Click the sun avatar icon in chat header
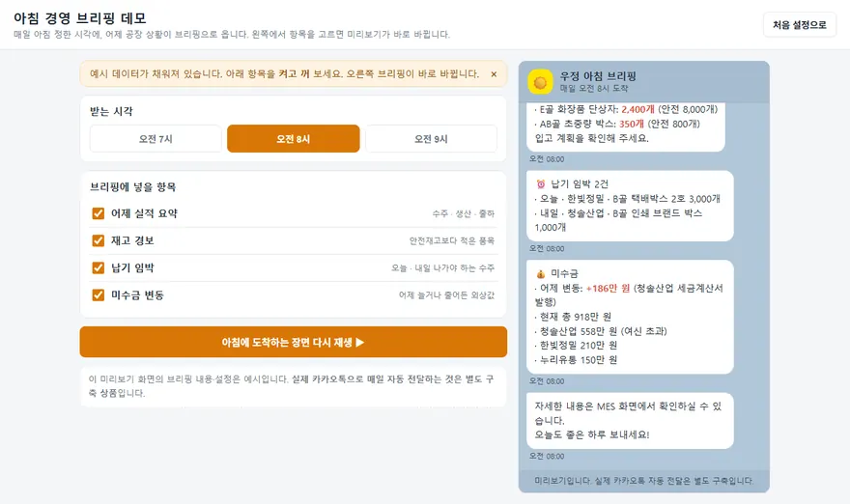 pyautogui.click(x=540, y=82)
